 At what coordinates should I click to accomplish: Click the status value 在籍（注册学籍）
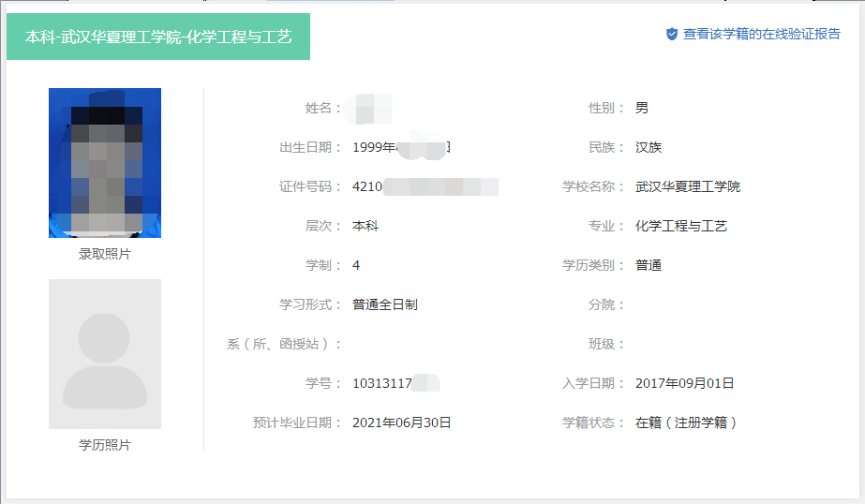point(686,422)
